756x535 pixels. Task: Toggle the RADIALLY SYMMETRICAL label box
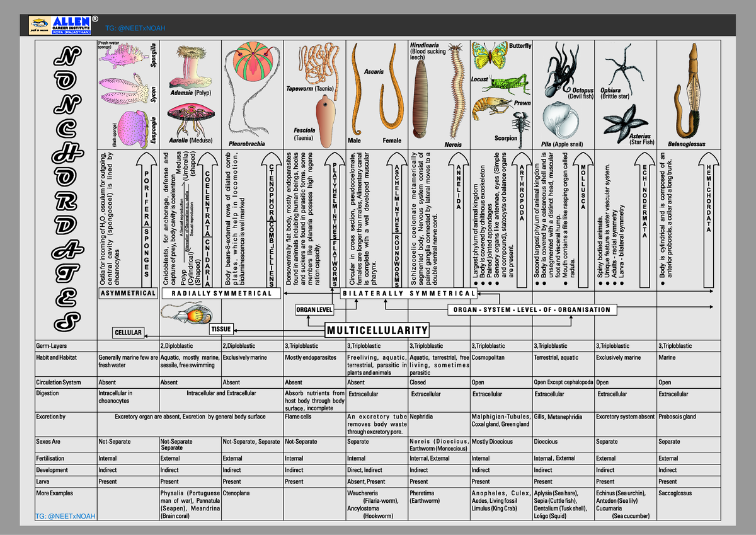[222, 293]
